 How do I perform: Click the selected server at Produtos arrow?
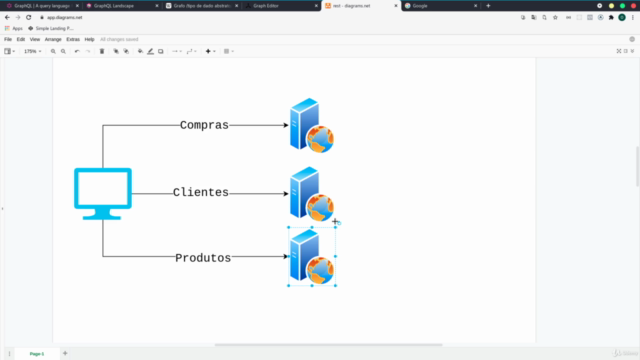[x=312, y=256]
